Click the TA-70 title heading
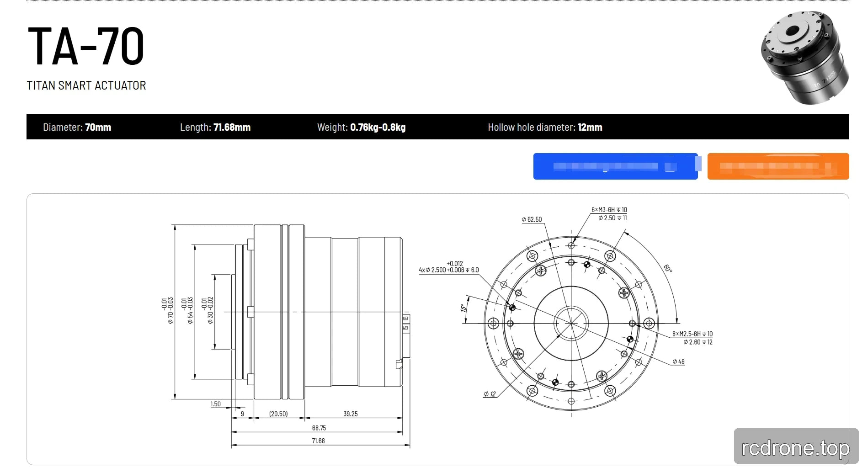868x473 pixels. [x=86, y=46]
